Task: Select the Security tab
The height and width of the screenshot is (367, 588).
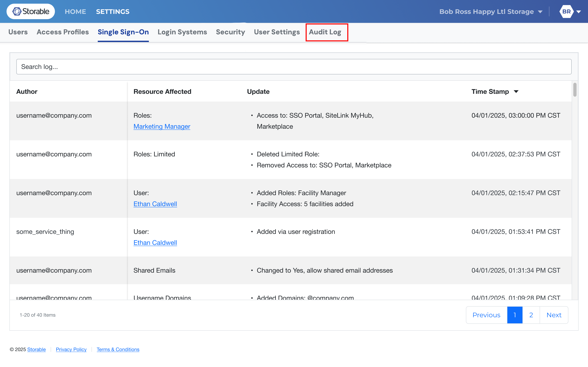Action: (230, 32)
